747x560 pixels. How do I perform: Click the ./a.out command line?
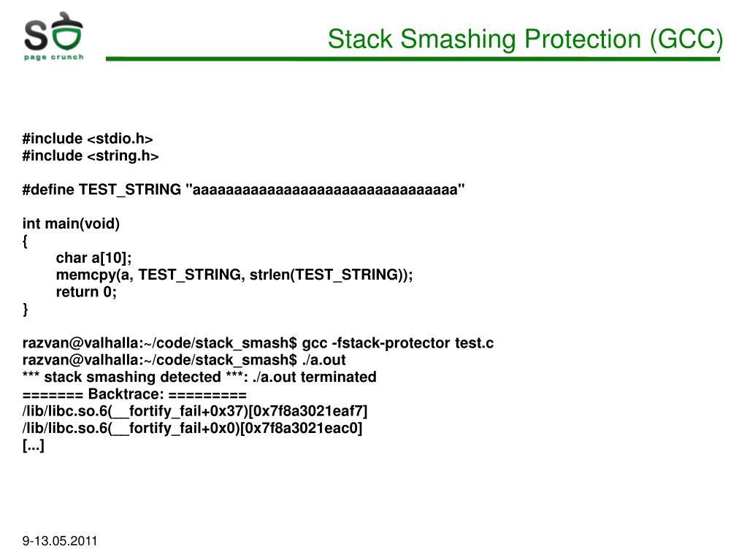(184, 360)
